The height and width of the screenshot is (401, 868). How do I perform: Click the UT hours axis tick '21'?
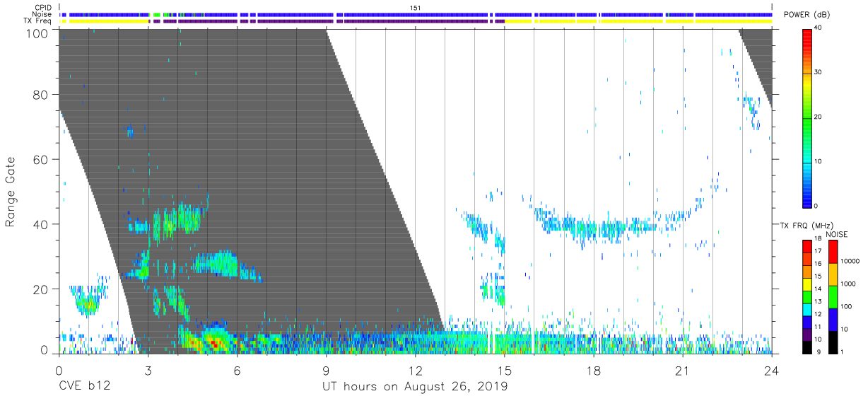coord(683,371)
